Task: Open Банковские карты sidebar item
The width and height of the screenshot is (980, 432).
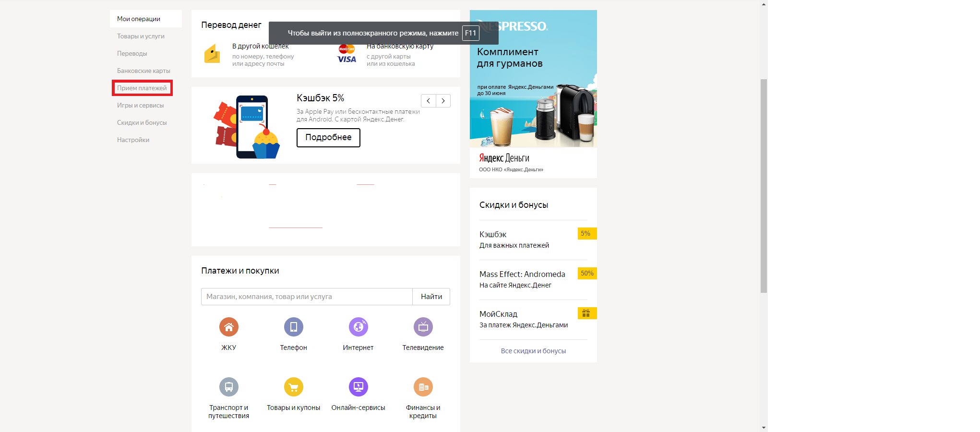Action: [143, 71]
